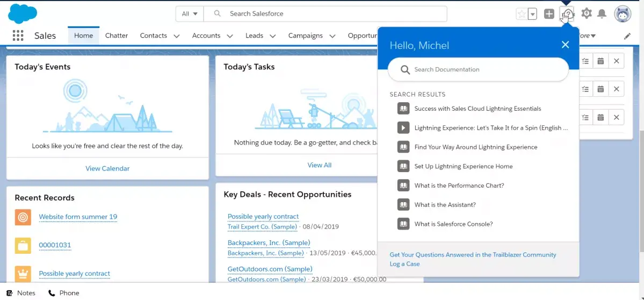The height and width of the screenshot is (300, 644).
Task: Open Find Your Way Around Lightning Experience
Action: coord(475,147)
